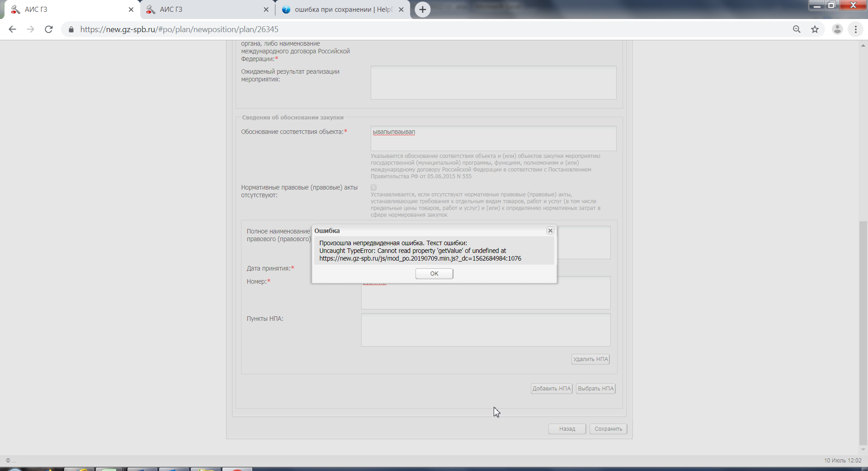Click the 'Удалить НПА' button
The height and width of the screenshot is (471, 868).
coord(590,359)
